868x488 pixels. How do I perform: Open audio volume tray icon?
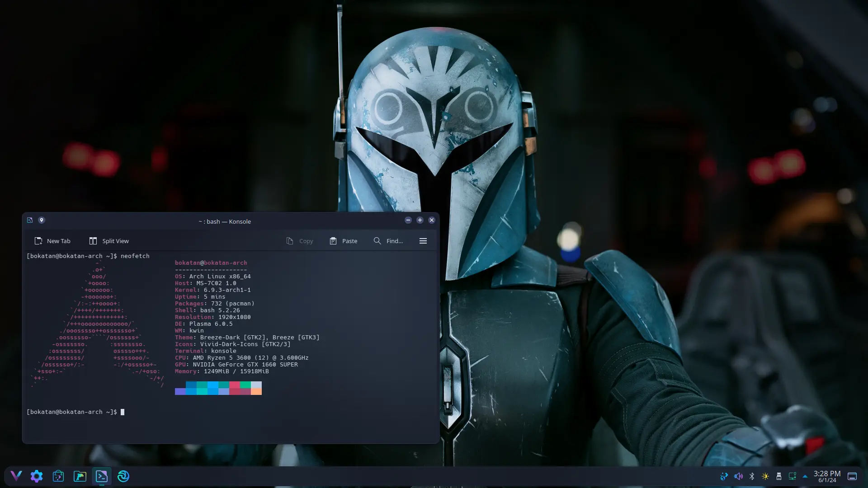(x=738, y=476)
